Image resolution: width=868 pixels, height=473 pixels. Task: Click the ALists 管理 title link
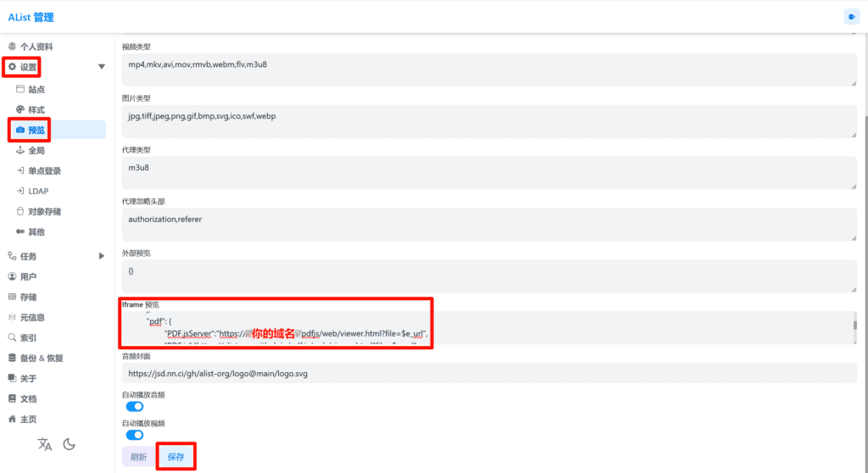31,17
